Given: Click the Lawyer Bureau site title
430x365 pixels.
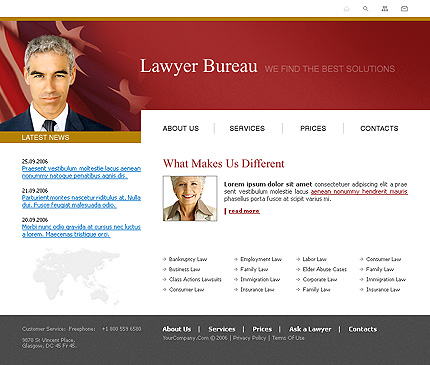Looking at the screenshot, I should click(x=199, y=66).
